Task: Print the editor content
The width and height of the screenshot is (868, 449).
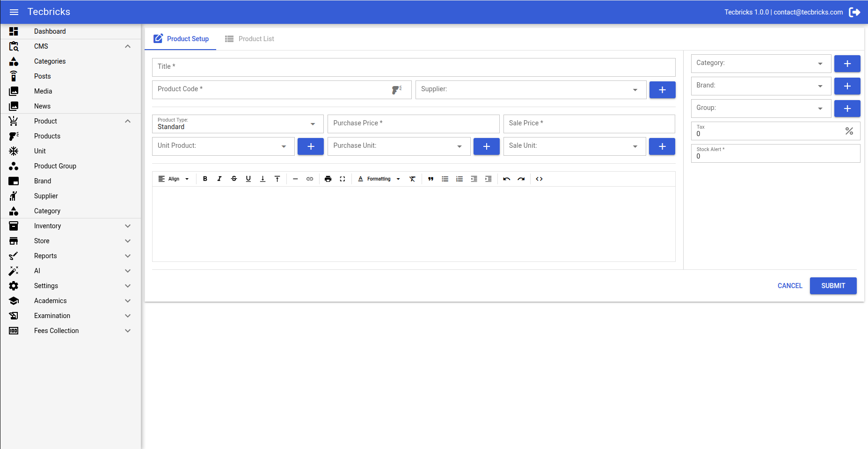Action: (x=328, y=179)
